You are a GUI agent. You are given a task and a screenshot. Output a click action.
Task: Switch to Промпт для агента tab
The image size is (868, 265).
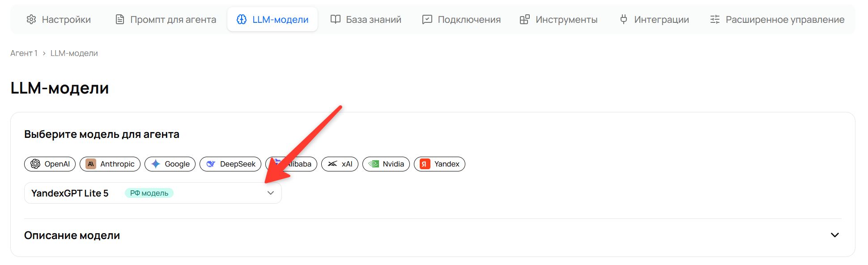166,19
